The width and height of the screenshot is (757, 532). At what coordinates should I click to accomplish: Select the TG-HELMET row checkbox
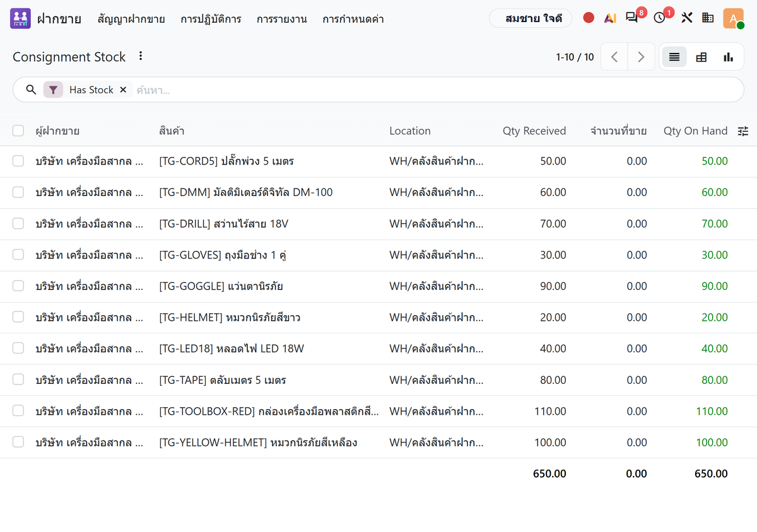(18, 317)
